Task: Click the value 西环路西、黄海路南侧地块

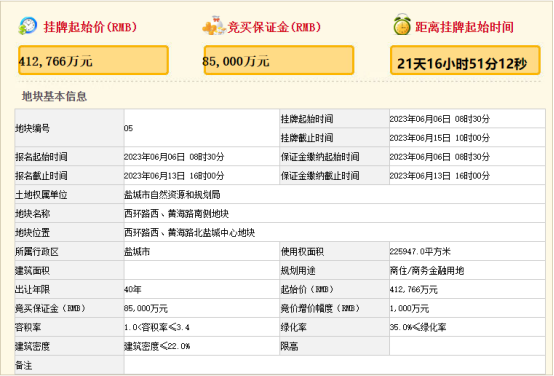Action: [x=177, y=214]
